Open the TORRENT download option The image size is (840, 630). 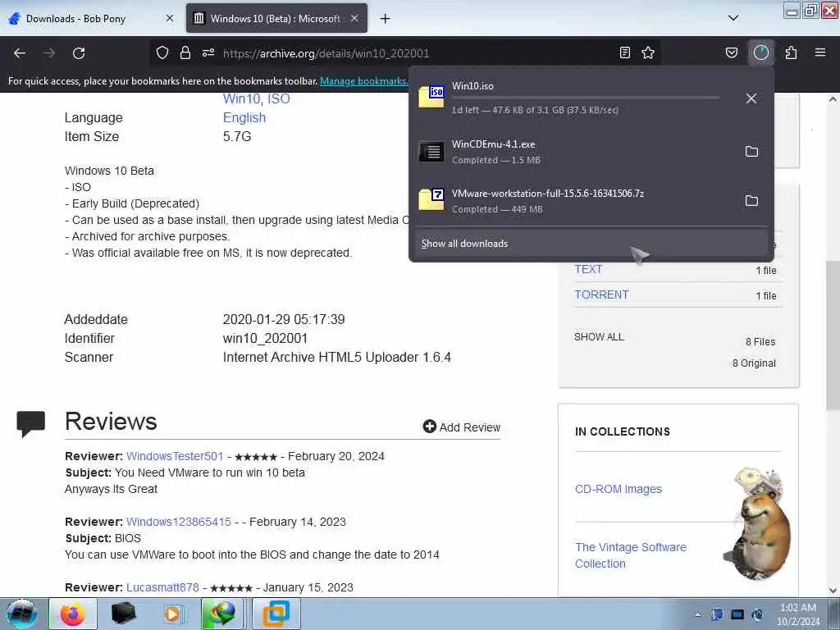pos(601,294)
